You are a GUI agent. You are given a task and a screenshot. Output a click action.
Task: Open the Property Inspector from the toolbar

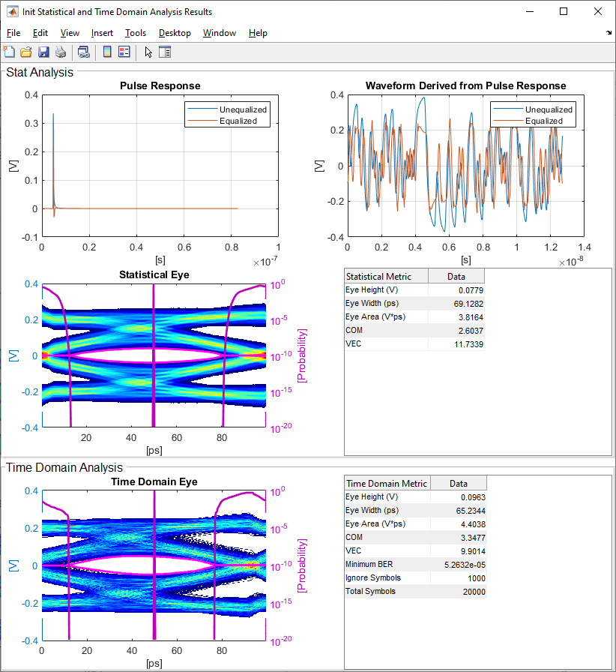165,52
